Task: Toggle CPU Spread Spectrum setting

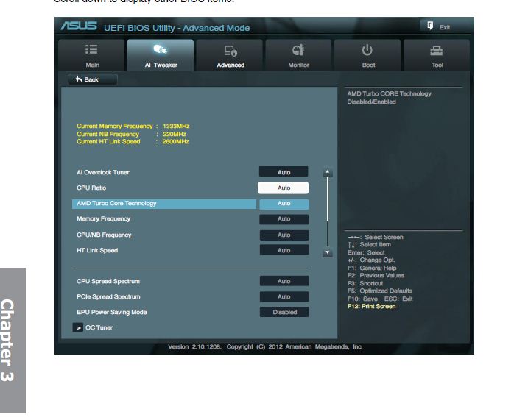Action: [284, 281]
